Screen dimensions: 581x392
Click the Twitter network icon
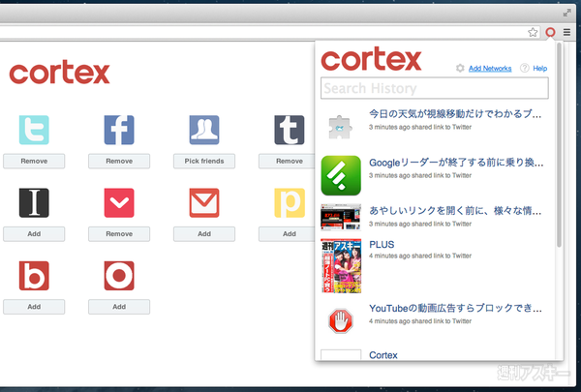[x=34, y=130]
